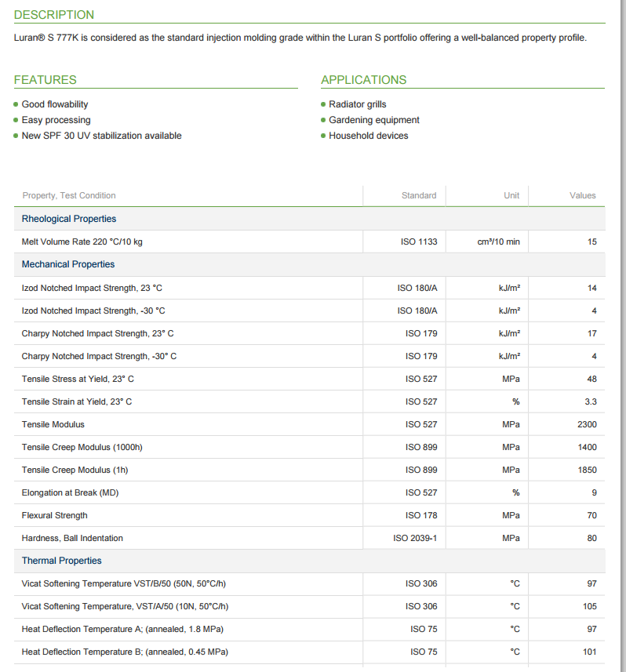Click the creep modulus value 1400
The image size is (626, 672).
pyautogui.click(x=587, y=447)
